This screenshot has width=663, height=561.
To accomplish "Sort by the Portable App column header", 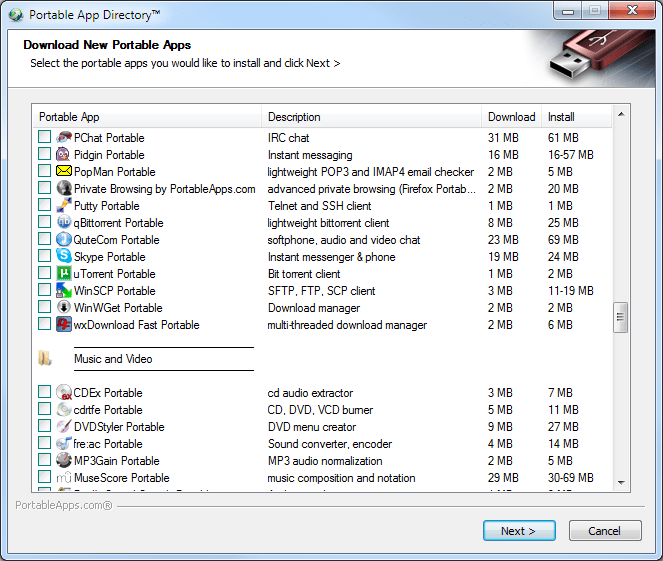I will tap(148, 117).
